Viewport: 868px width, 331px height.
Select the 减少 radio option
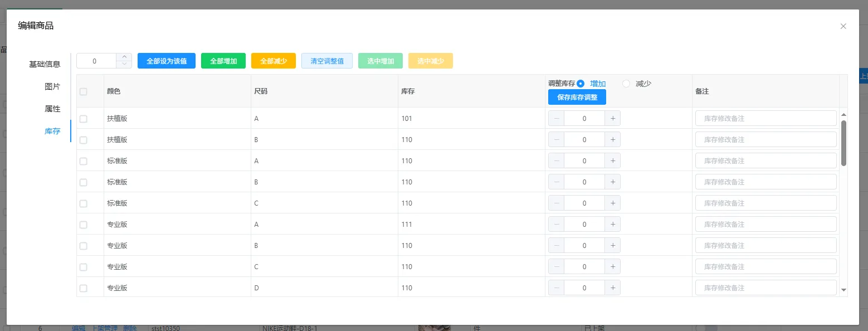click(x=626, y=84)
